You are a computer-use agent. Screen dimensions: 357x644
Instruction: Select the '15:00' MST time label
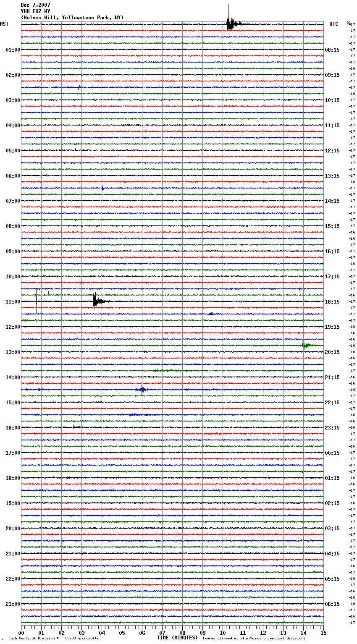(13, 403)
